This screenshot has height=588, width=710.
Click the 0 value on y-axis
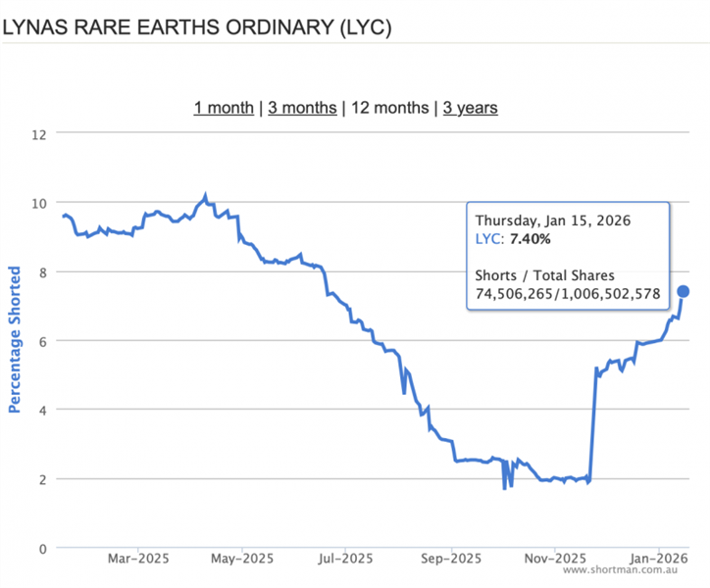pyautogui.click(x=43, y=548)
